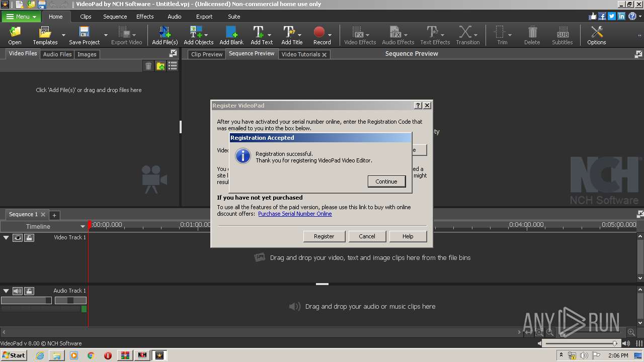Image resolution: width=644 pixels, height=362 pixels.
Task: Expand the Save Project dropdown arrow
Action: click(x=106, y=35)
